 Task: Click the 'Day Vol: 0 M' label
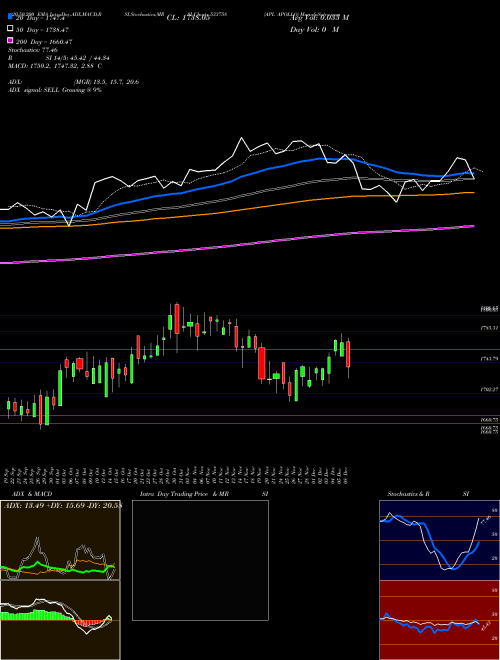click(314, 30)
